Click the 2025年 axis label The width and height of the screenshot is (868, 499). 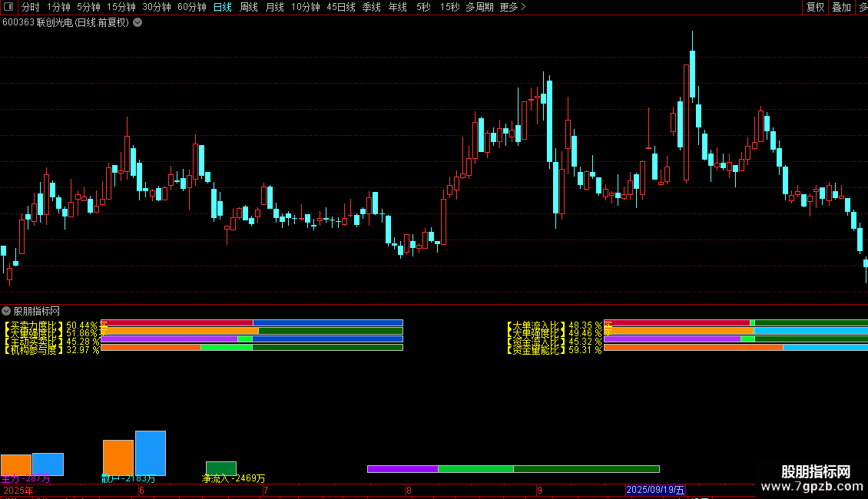(18, 491)
